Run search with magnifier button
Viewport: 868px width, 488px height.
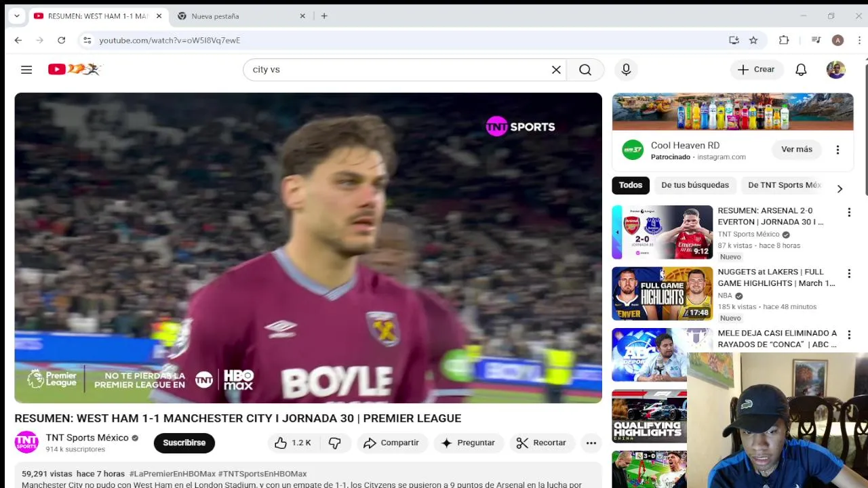point(585,69)
